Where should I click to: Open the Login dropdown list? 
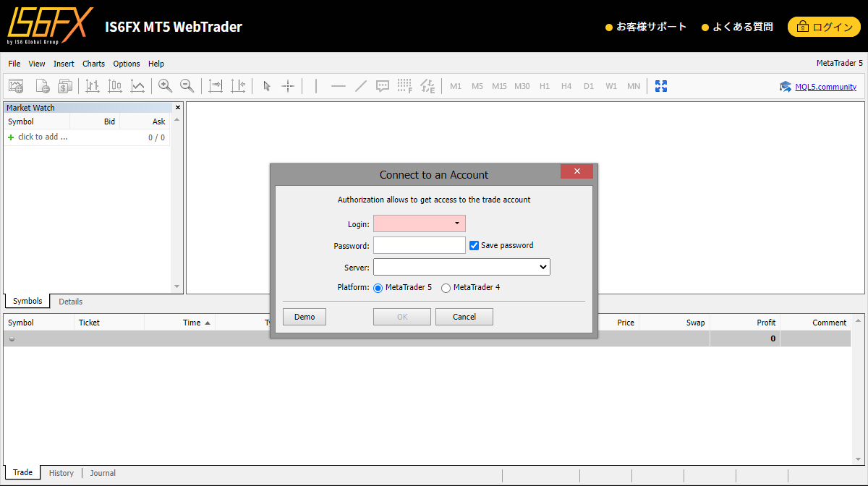click(456, 223)
